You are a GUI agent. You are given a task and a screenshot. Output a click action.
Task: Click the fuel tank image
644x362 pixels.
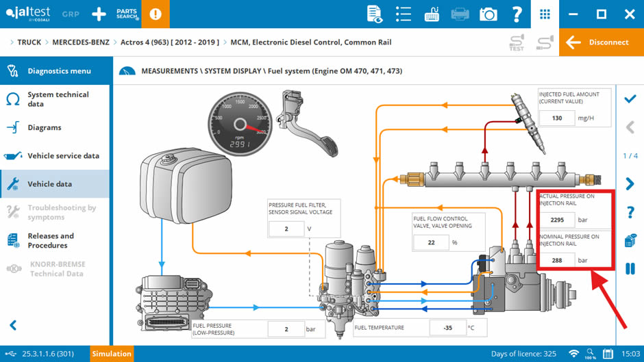tap(186, 185)
